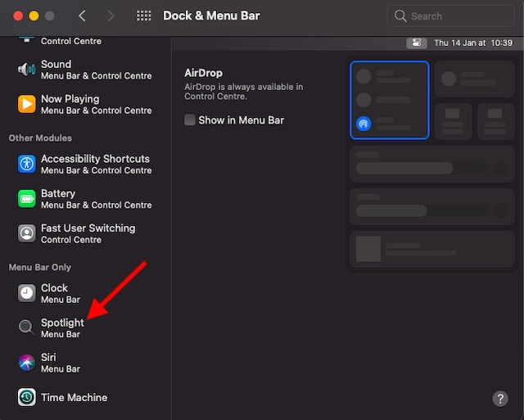Select the Sound list entry
This screenshot has width=524, height=420.
[85, 70]
